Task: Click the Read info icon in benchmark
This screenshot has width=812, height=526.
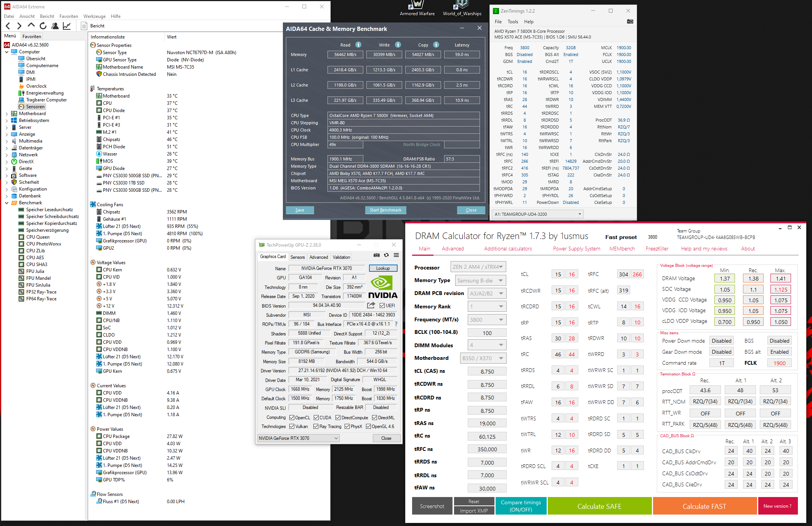Action: coord(358,45)
